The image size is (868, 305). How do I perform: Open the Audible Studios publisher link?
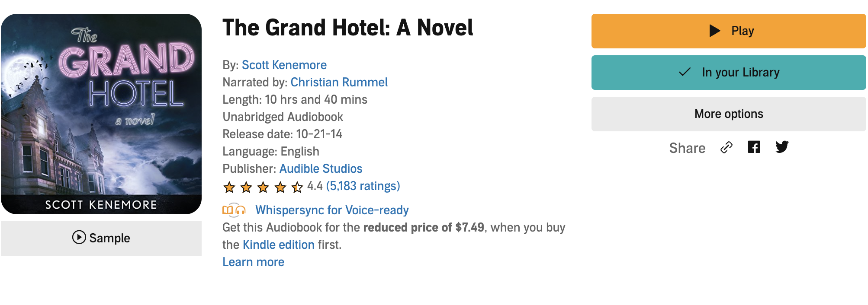(x=321, y=168)
